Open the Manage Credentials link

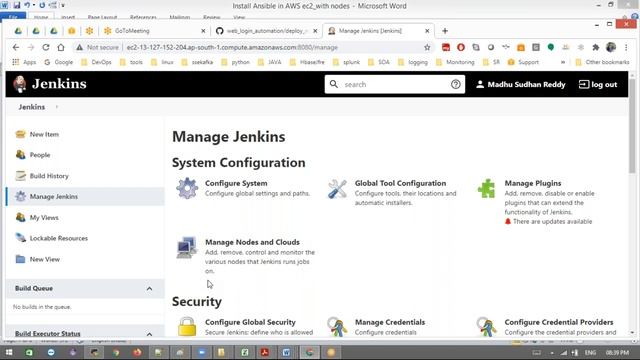[390, 322]
